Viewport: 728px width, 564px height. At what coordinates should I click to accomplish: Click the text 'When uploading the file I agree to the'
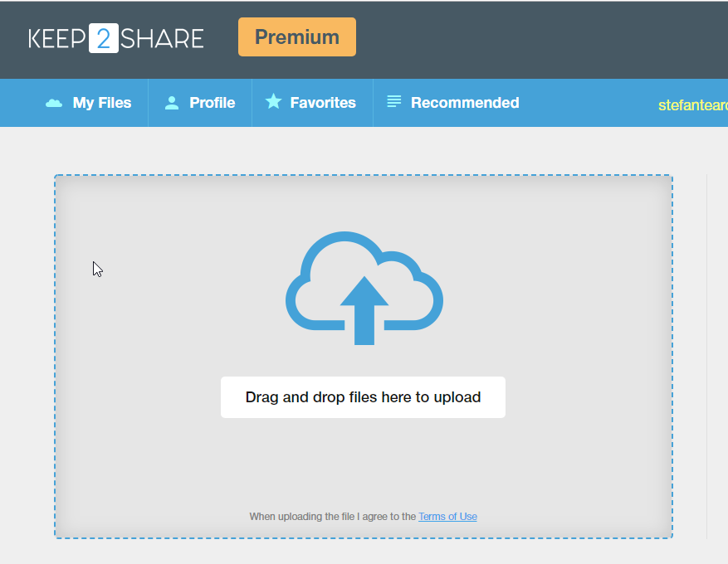[332, 516]
